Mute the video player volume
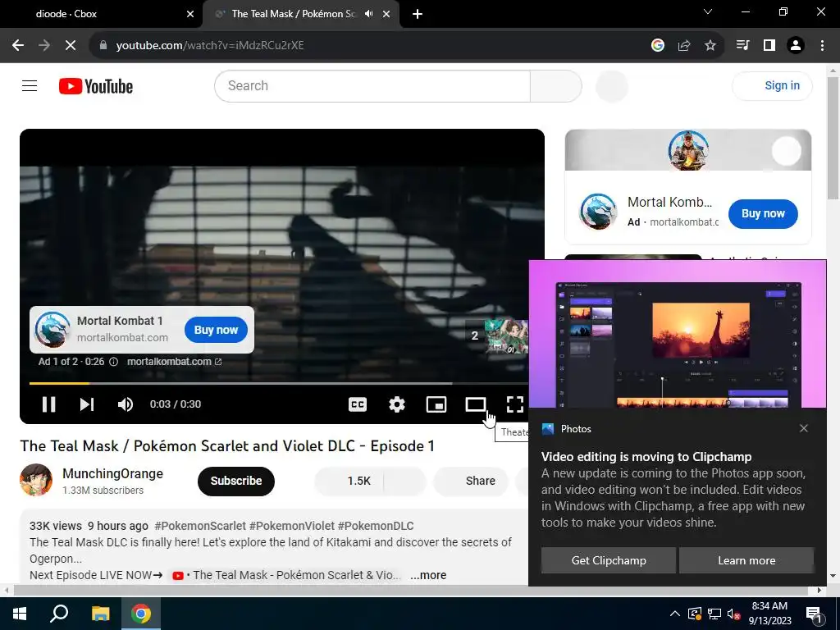This screenshot has height=630, width=840. click(126, 404)
